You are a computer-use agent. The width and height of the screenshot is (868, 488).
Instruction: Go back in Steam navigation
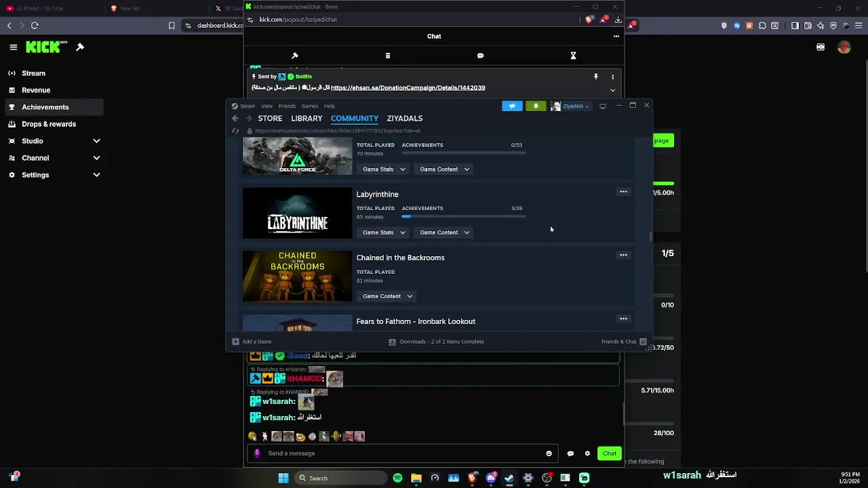pyautogui.click(x=235, y=119)
